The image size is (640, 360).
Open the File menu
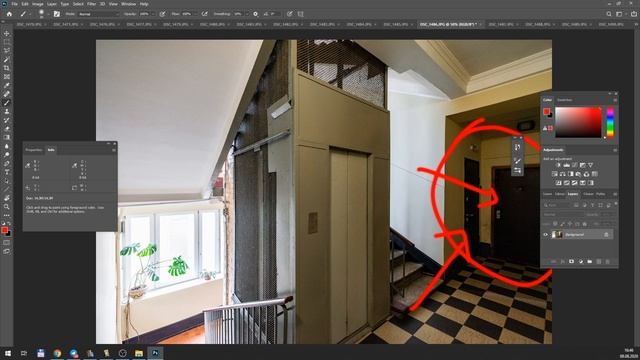coord(14,4)
